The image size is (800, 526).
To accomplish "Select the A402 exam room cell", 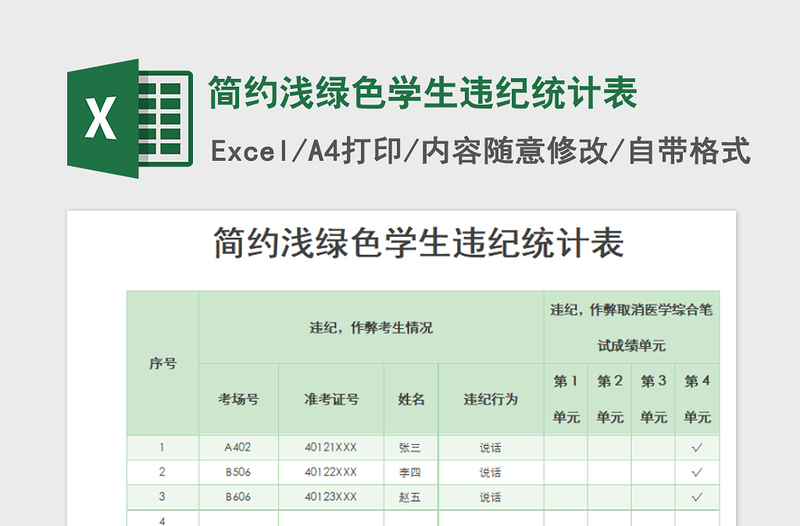I will tap(239, 447).
